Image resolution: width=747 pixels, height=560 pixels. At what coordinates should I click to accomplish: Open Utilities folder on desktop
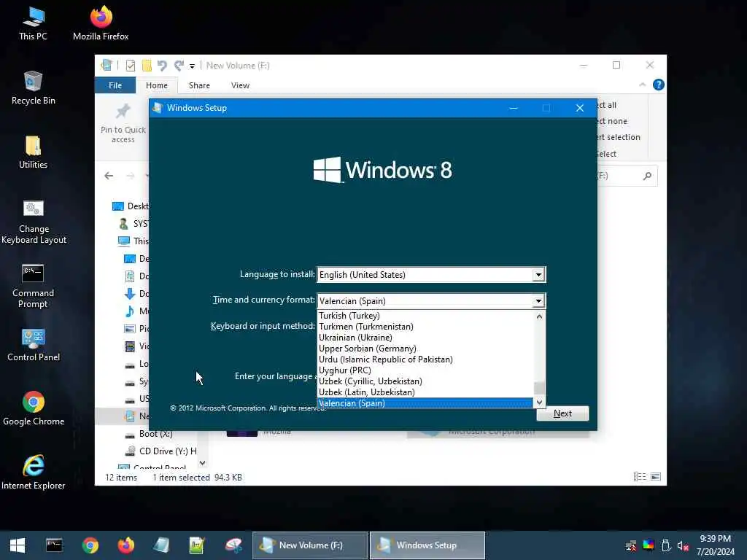[33, 152]
